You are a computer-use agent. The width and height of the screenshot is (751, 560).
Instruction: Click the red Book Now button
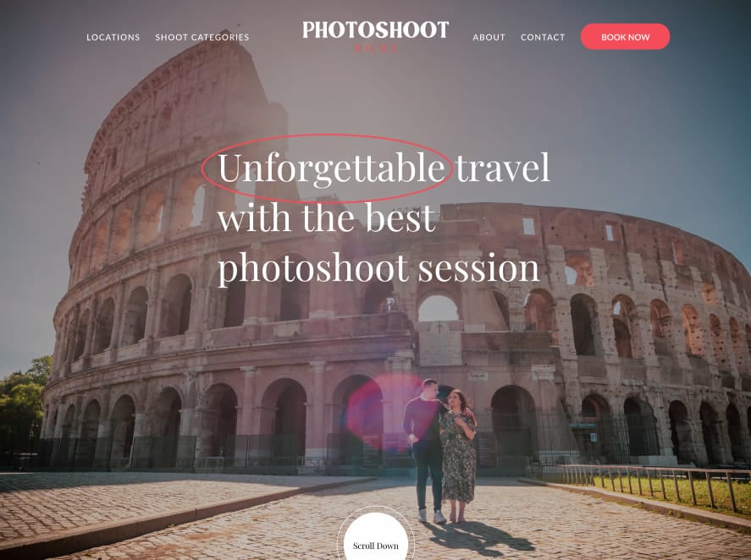(x=625, y=37)
